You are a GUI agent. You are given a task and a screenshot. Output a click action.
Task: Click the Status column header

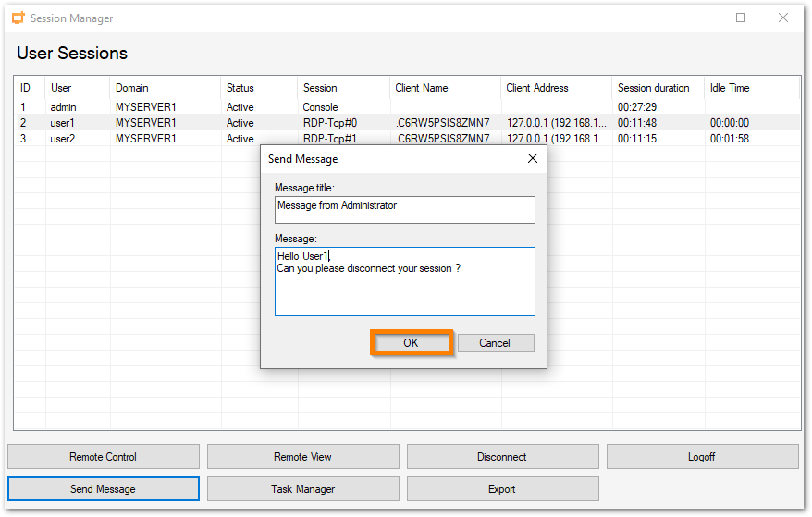(240, 88)
